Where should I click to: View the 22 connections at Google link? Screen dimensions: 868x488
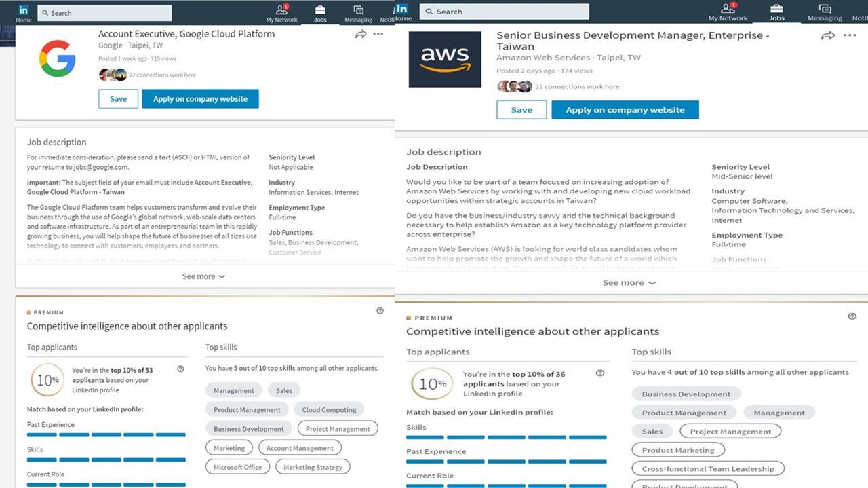click(162, 75)
